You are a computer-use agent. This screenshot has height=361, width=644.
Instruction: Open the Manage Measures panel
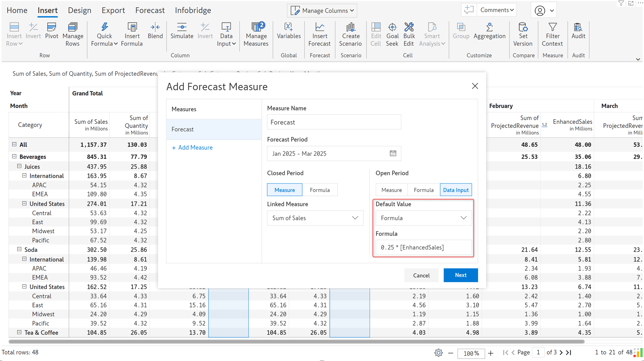(x=256, y=34)
